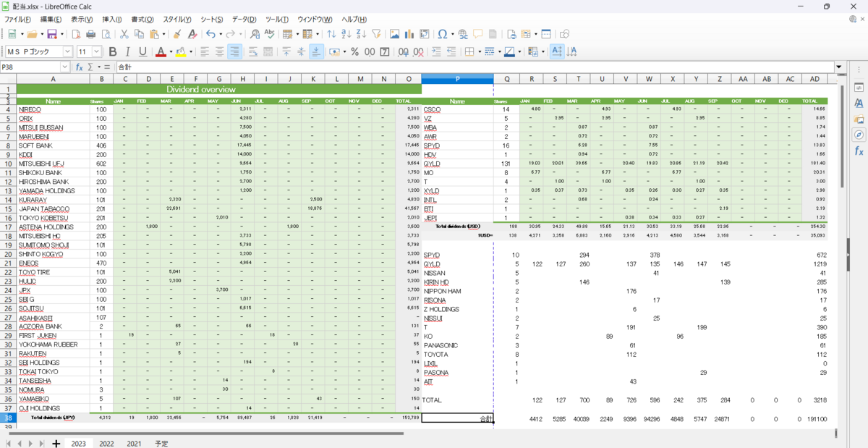Click the Insert Hyperlink icon

coord(463,34)
